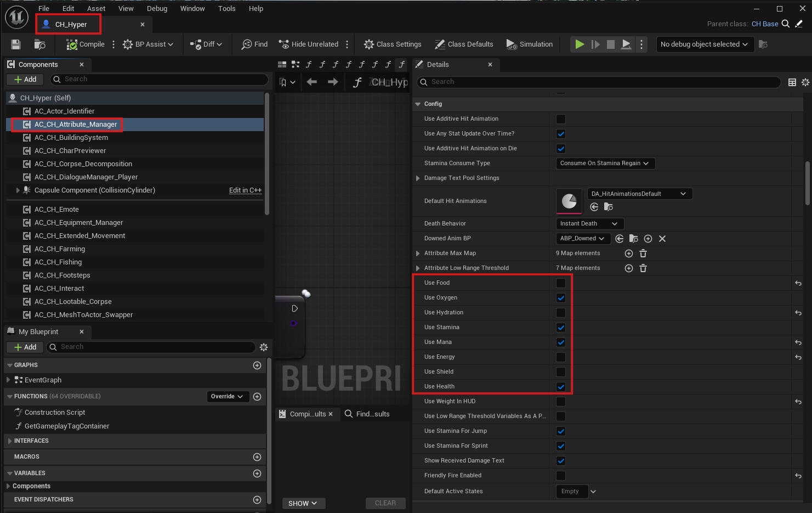This screenshot has height=513, width=812.
Task: Open Class Settings
Action: pyautogui.click(x=393, y=44)
